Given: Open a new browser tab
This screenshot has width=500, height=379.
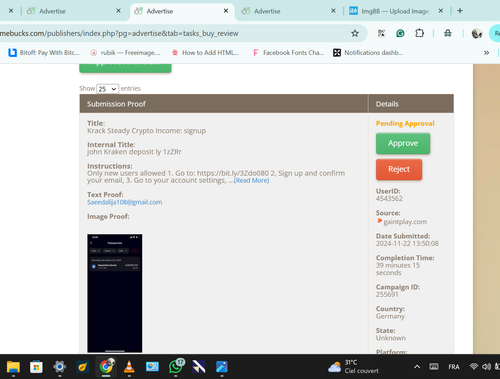Looking at the screenshot, I should [x=460, y=11].
